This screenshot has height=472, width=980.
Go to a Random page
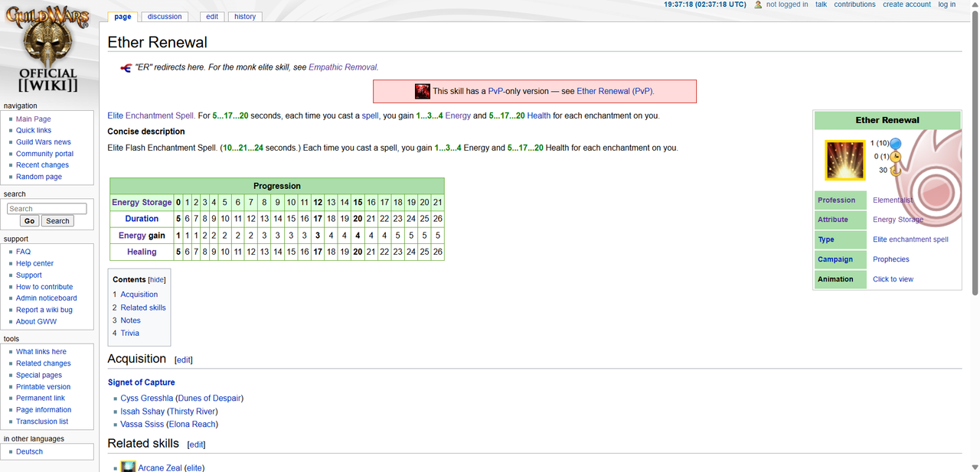(x=39, y=177)
